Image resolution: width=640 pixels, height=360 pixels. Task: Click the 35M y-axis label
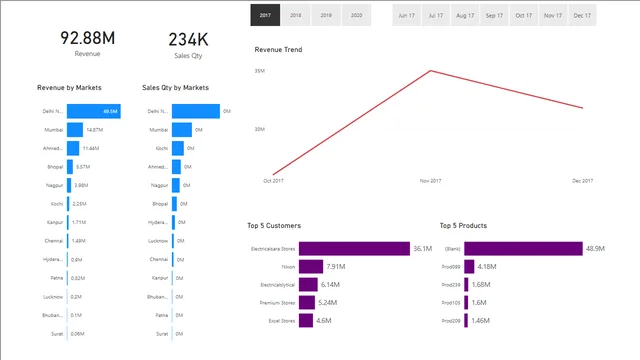[260, 71]
